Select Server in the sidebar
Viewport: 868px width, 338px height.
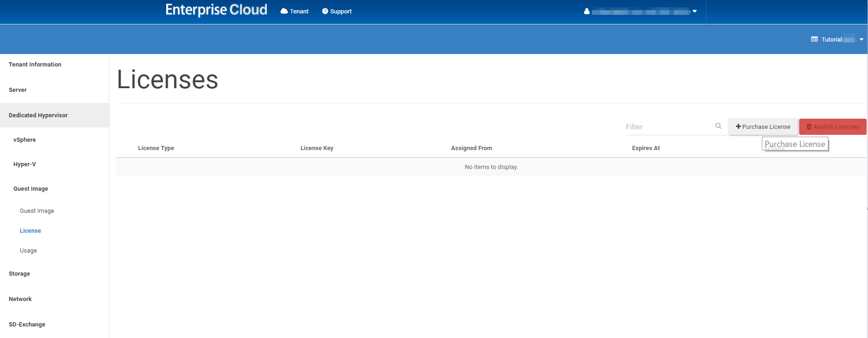click(18, 90)
